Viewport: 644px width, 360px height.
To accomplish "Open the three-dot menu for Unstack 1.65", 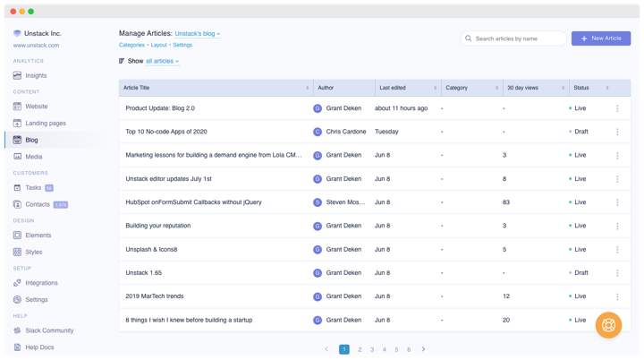I will click(x=617, y=273).
